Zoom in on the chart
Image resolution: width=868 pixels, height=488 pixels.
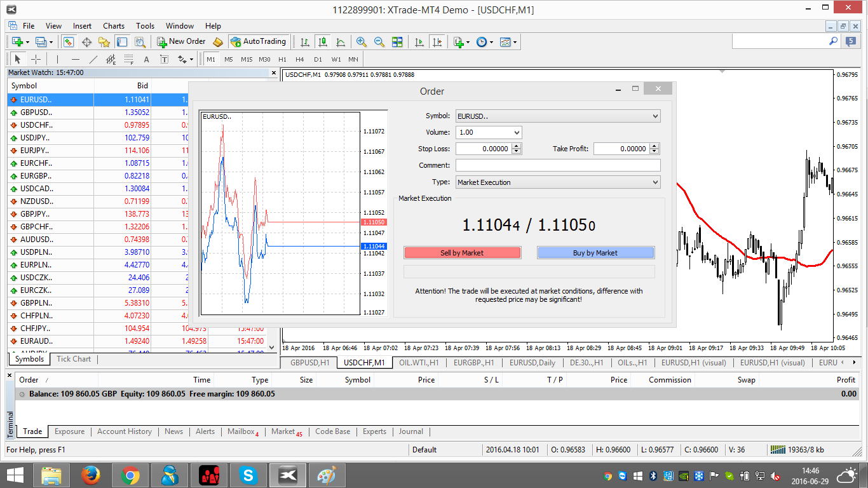362,42
